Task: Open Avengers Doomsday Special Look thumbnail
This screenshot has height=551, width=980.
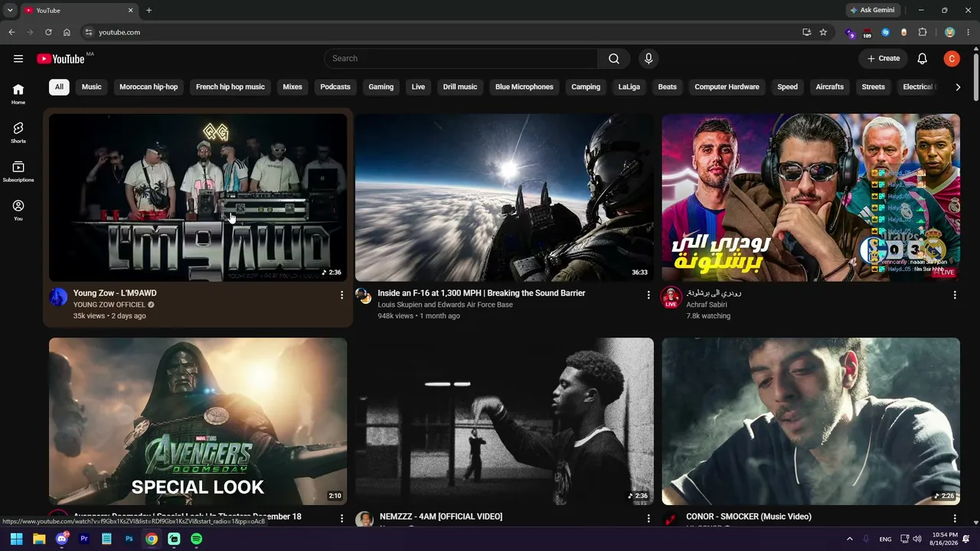Action: 198,422
